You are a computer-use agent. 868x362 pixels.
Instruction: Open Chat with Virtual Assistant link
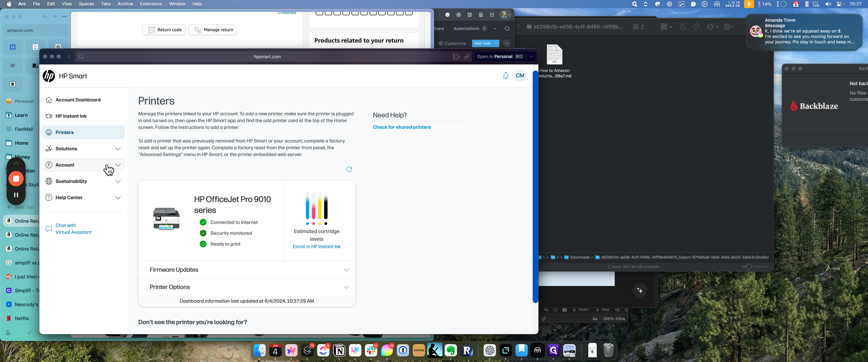73,229
